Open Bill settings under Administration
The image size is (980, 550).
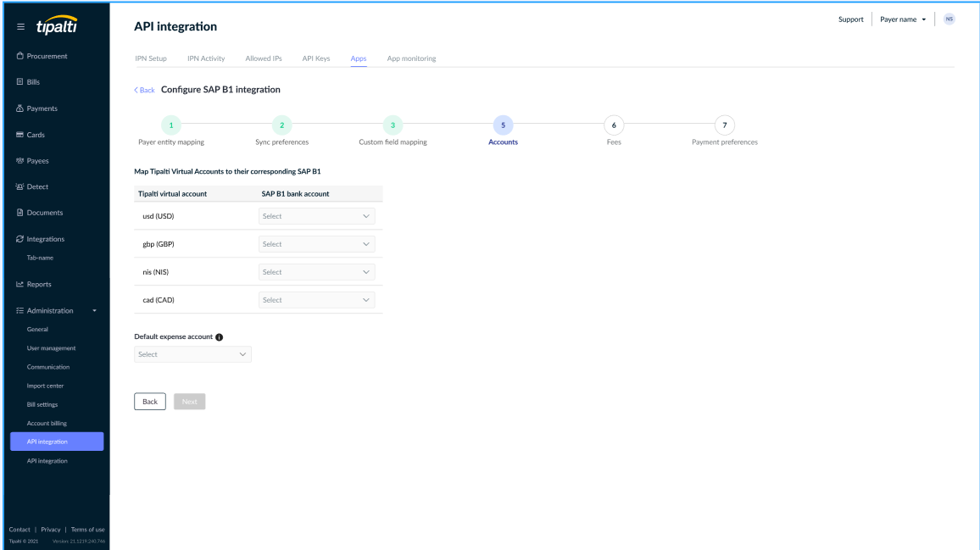tap(42, 404)
